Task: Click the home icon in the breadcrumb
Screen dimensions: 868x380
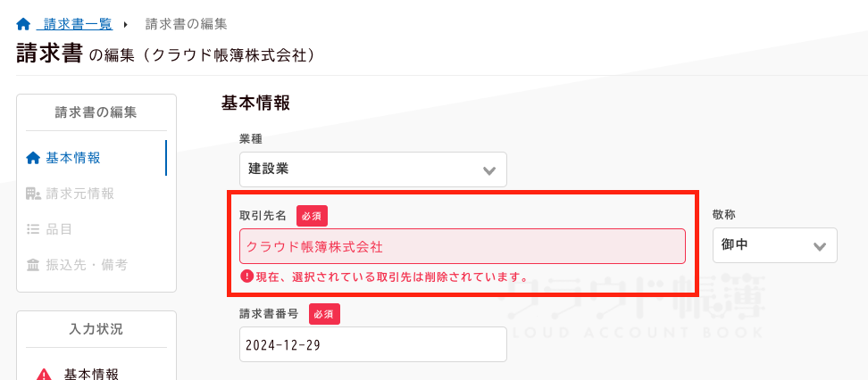Action: [x=24, y=24]
